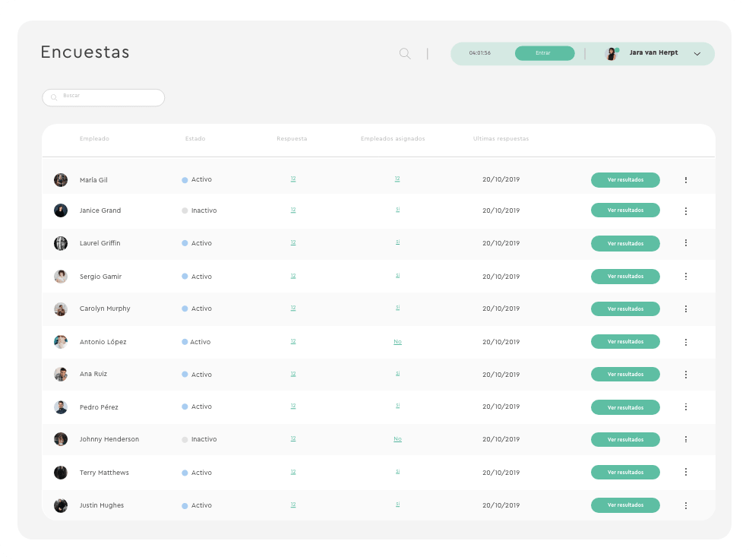
Task: Click the search magnifier icon in header
Action: 405,53
